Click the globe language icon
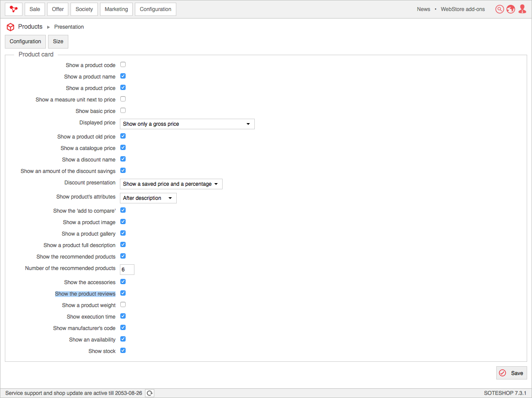Viewport: 532px width, 398px height. [511, 9]
